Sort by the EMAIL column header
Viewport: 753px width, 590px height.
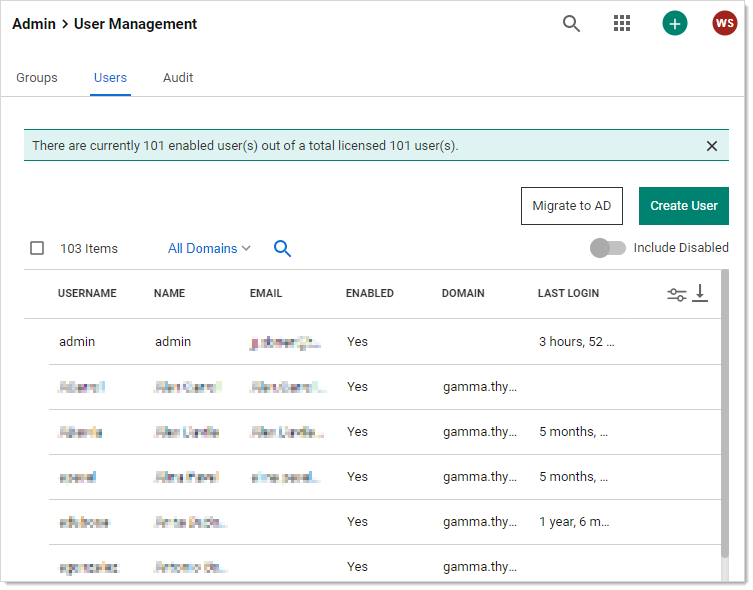click(x=266, y=293)
